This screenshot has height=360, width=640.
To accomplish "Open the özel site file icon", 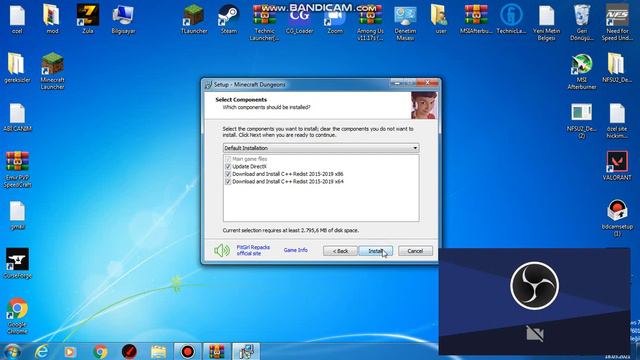I will click(x=617, y=120).
